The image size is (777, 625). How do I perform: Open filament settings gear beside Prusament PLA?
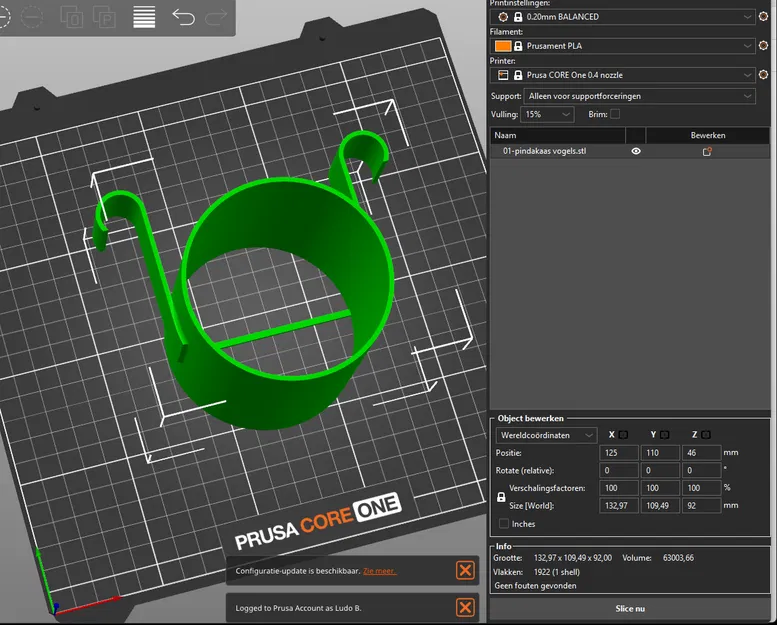coord(763,46)
